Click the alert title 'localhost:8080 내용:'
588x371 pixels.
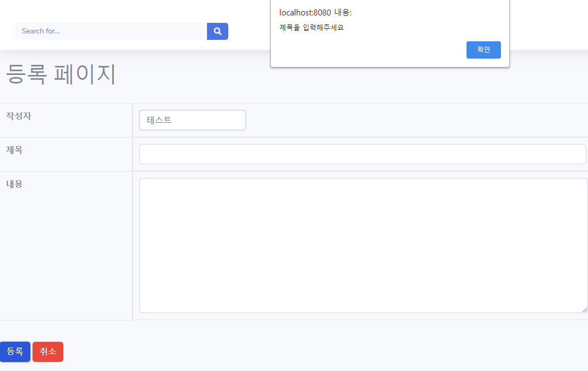click(x=316, y=12)
